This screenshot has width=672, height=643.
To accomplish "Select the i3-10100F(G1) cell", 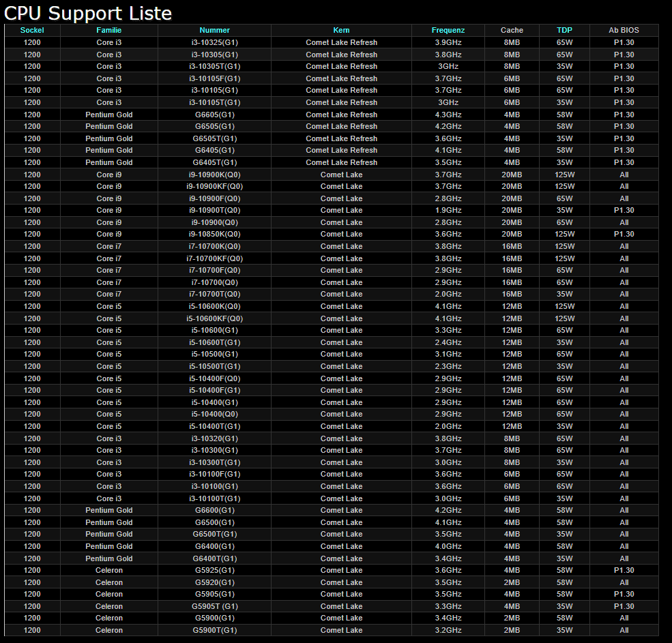I will click(214, 474).
